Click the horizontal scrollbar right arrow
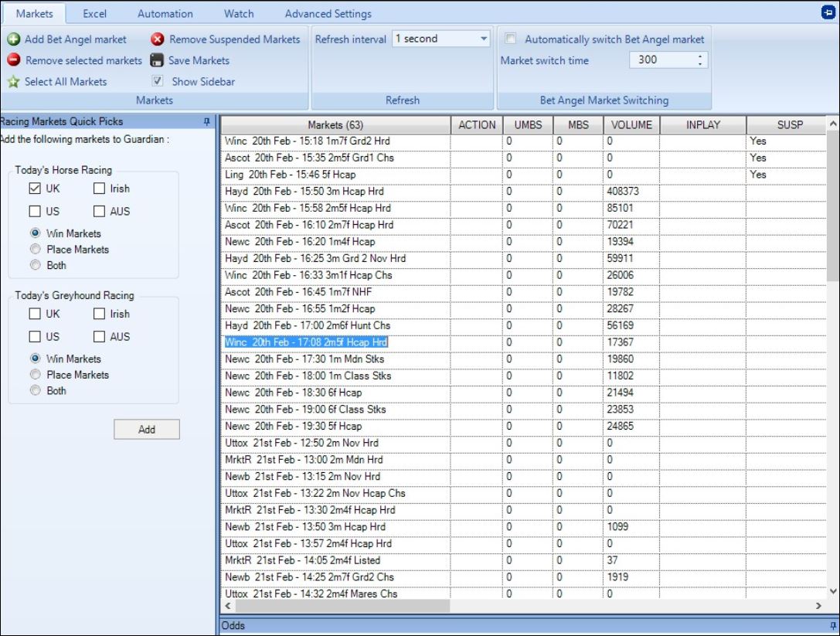Screen dimensions: 840x636 (x=818, y=606)
